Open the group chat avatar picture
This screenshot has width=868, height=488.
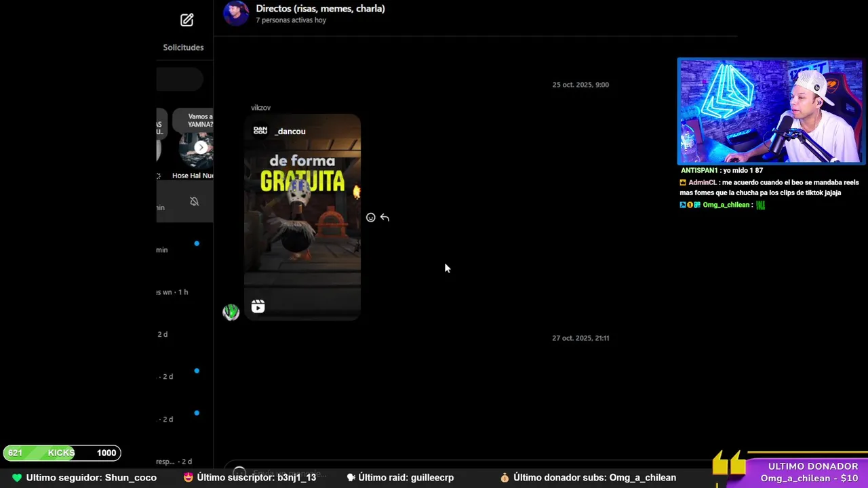pyautogui.click(x=236, y=13)
